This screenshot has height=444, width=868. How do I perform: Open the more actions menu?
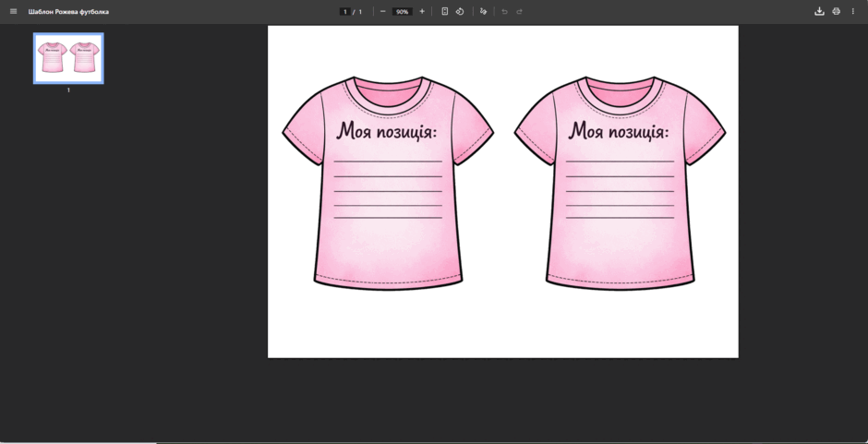[x=852, y=12]
